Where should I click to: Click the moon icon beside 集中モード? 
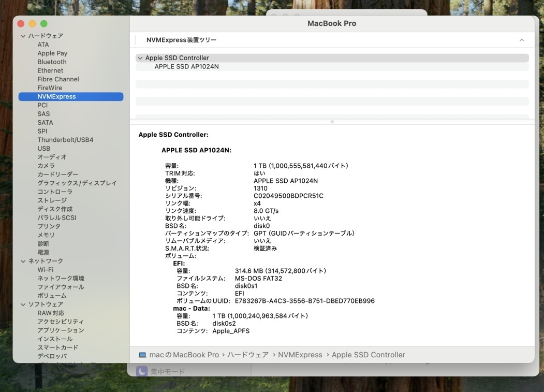coord(142,371)
